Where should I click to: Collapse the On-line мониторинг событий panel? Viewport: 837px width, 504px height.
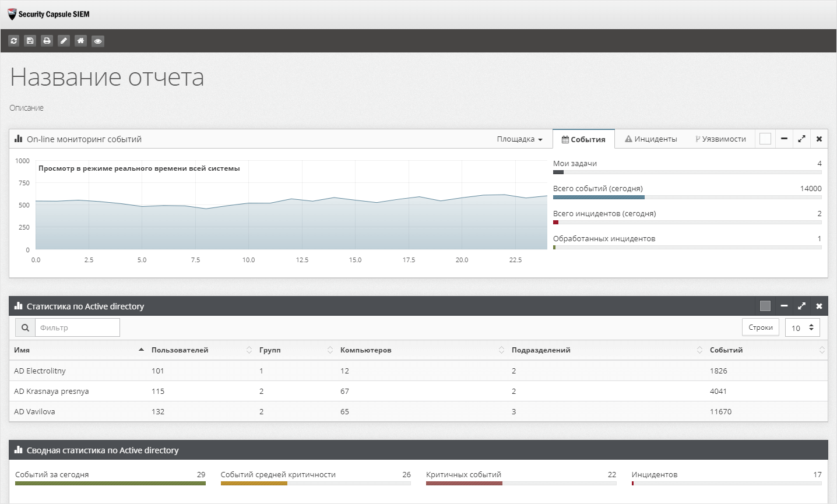point(784,139)
